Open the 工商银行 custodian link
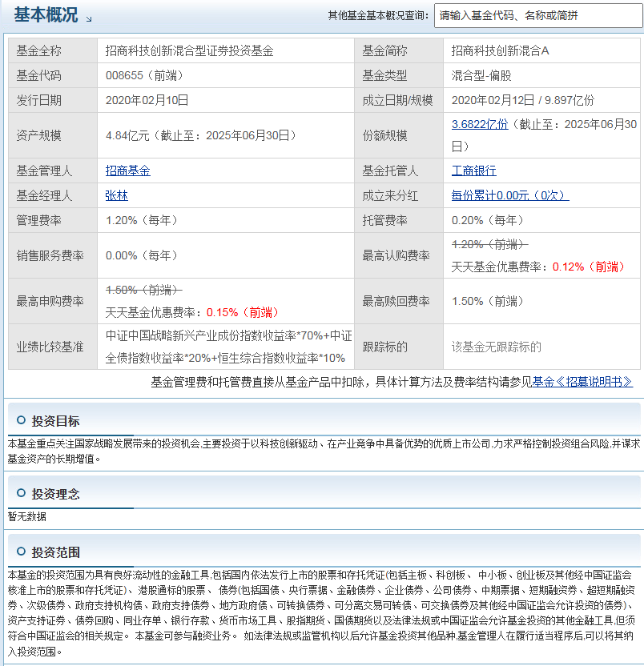 click(x=473, y=171)
